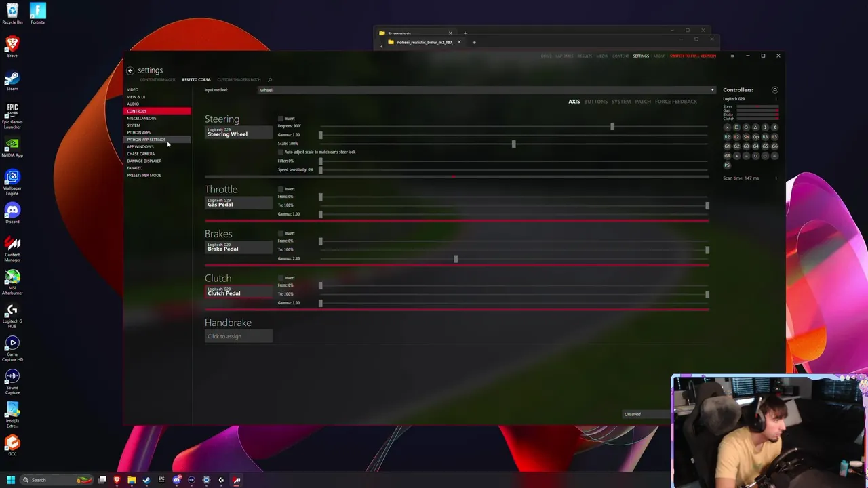This screenshot has width=868, height=488.
Task: Click the R2 controller button indicator
Action: (x=727, y=137)
